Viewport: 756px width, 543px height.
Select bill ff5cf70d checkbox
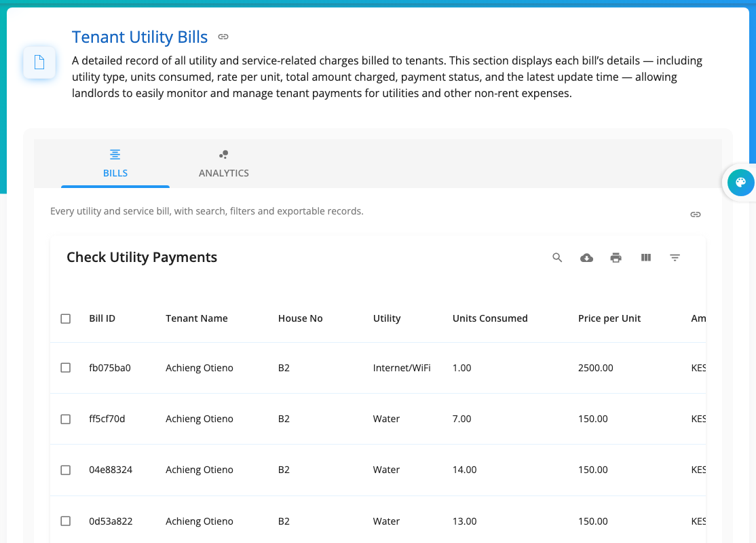tap(66, 419)
